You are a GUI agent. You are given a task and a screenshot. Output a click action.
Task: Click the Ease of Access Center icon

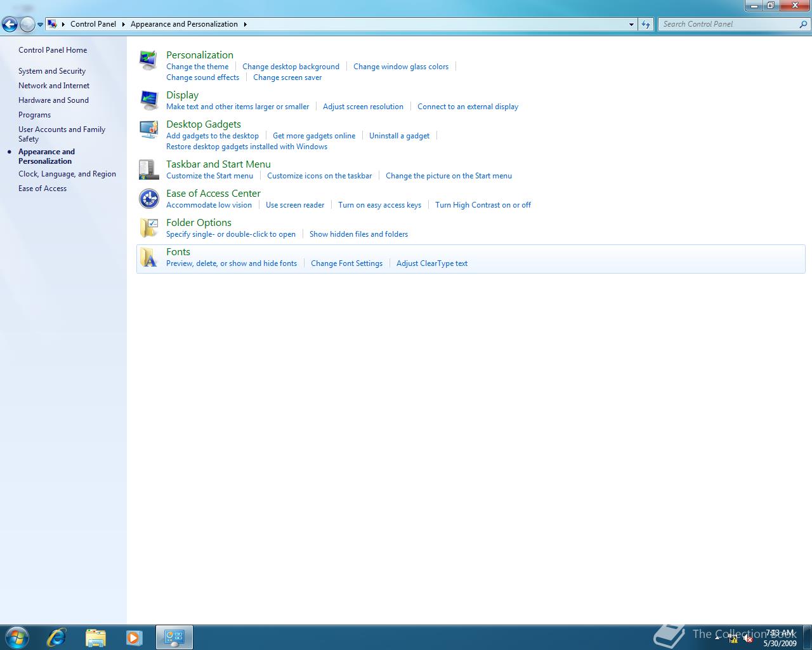click(148, 199)
